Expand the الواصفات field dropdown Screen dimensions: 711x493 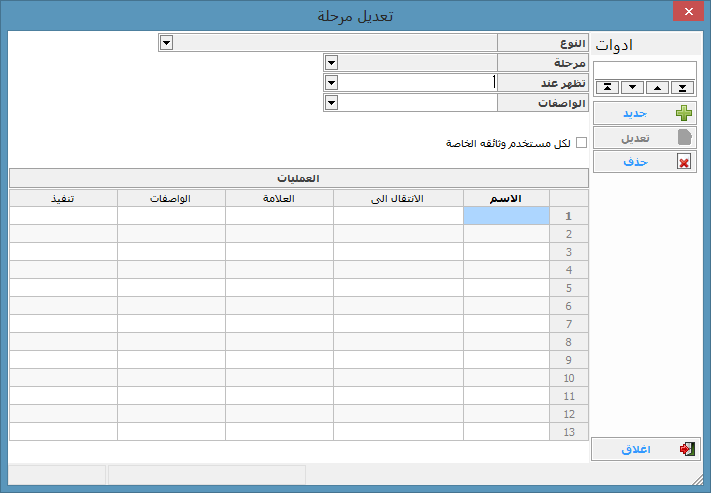[x=331, y=102]
